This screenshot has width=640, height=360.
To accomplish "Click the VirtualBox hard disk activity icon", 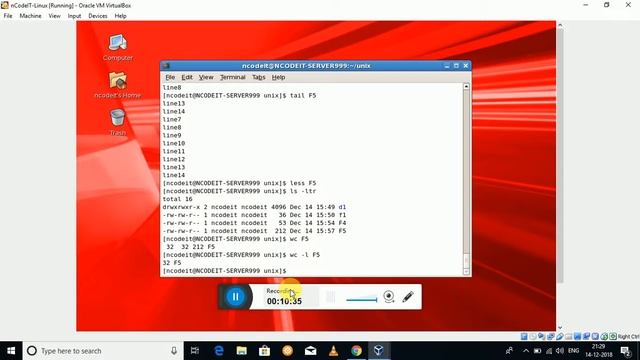I will [524, 336].
